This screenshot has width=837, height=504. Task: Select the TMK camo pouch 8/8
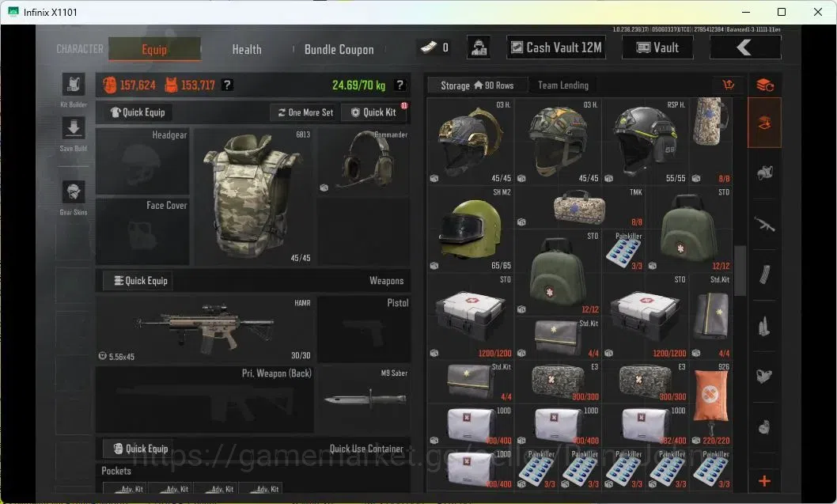[x=580, y=207]
